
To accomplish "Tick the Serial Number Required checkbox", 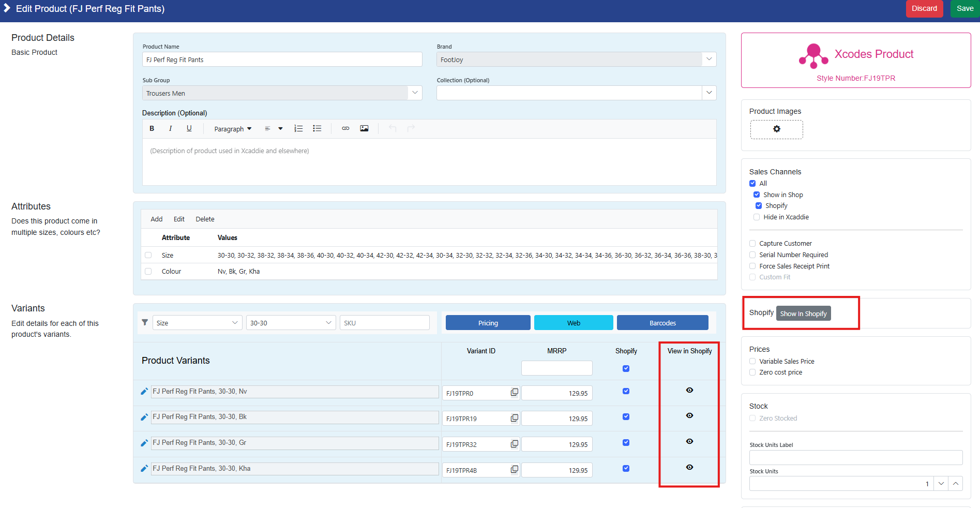I will 752,255.
